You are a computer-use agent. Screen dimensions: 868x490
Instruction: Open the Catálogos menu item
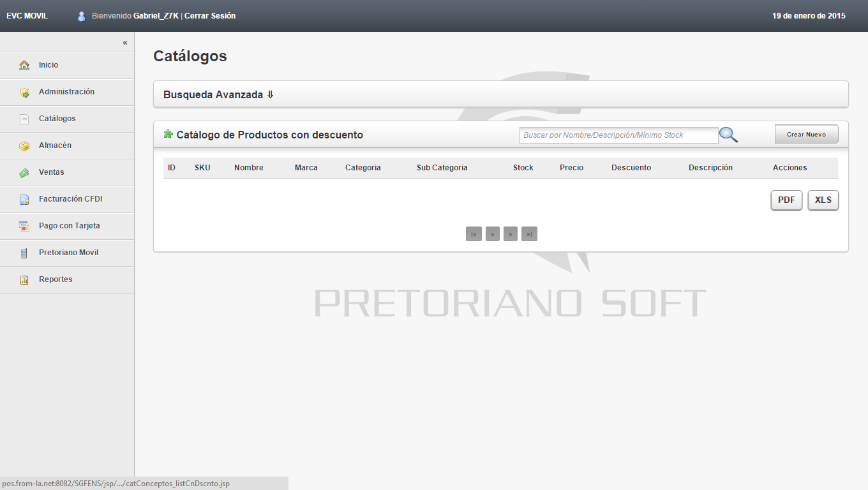pyautogui.click(x=67, y=119)
